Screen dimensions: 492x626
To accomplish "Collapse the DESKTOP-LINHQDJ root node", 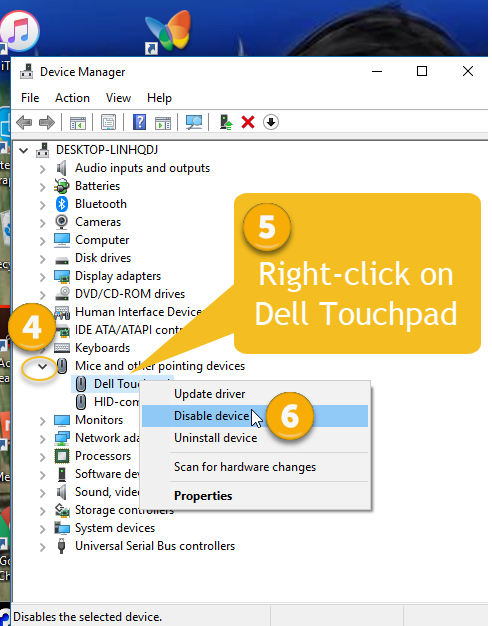I will tap(24, 151).
